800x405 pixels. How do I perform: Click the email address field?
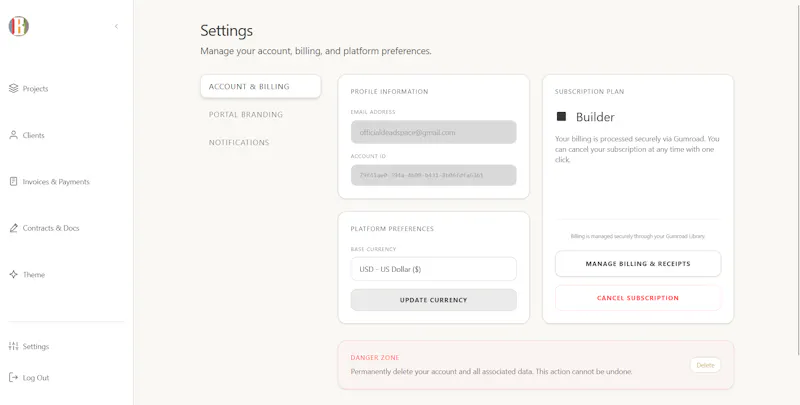434,132
